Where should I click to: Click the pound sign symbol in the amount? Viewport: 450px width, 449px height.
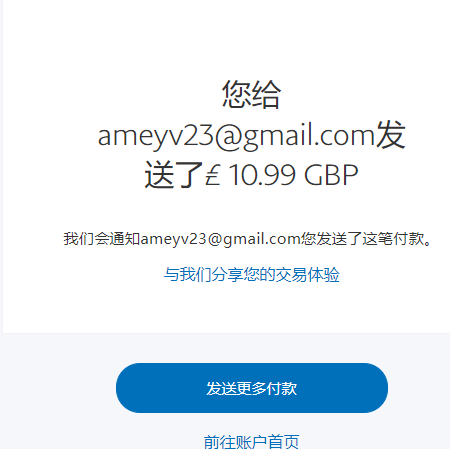213,174
